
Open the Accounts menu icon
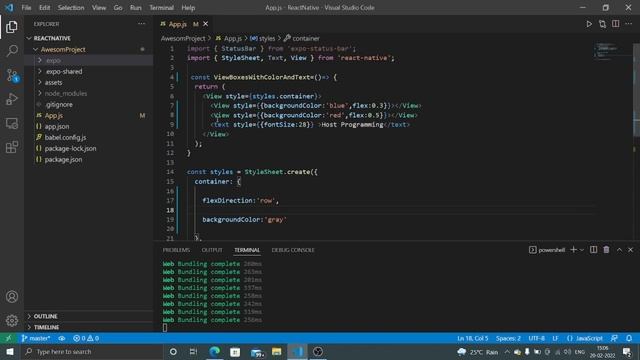[12, 297]
